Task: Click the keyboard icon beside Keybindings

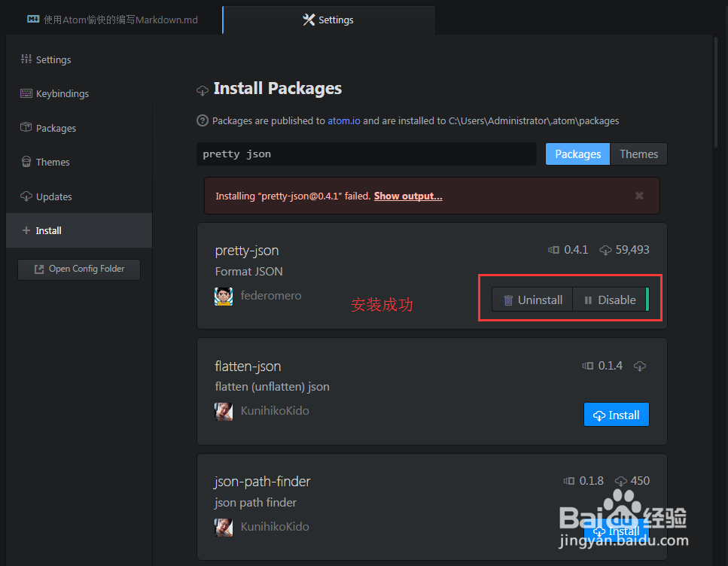Action: coord(26,93)
